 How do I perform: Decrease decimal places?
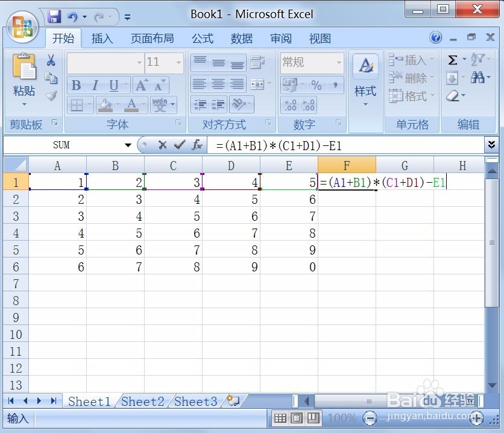click(x=308, y=105)
